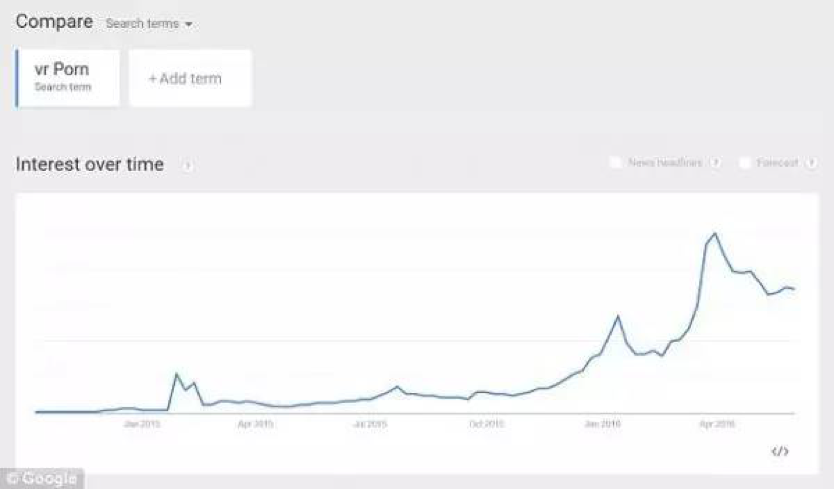Click the Jul 2015 axis label

coord(370,424)
